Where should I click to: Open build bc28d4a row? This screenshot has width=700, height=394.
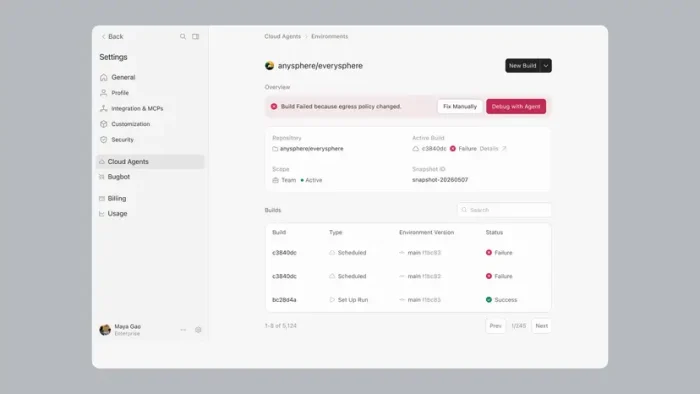(x=408, y=300)
